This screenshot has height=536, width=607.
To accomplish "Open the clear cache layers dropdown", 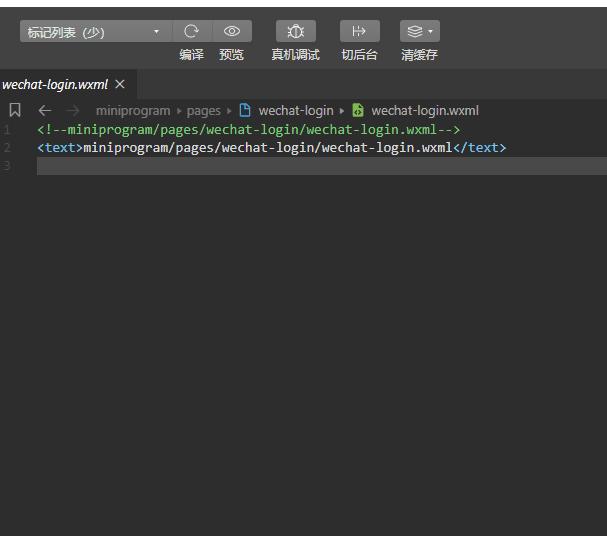I will coord(420,31).
